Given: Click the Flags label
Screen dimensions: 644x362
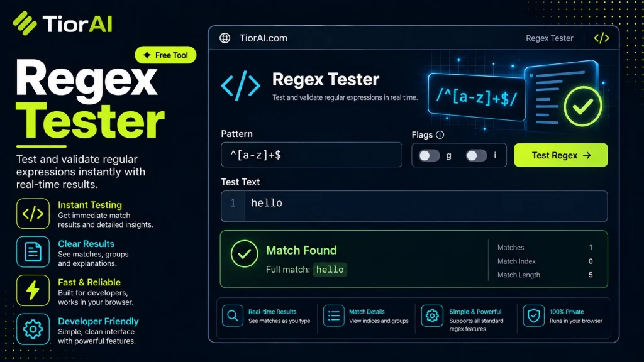Looking at the screenshot, I should click(x=422, y=135).
